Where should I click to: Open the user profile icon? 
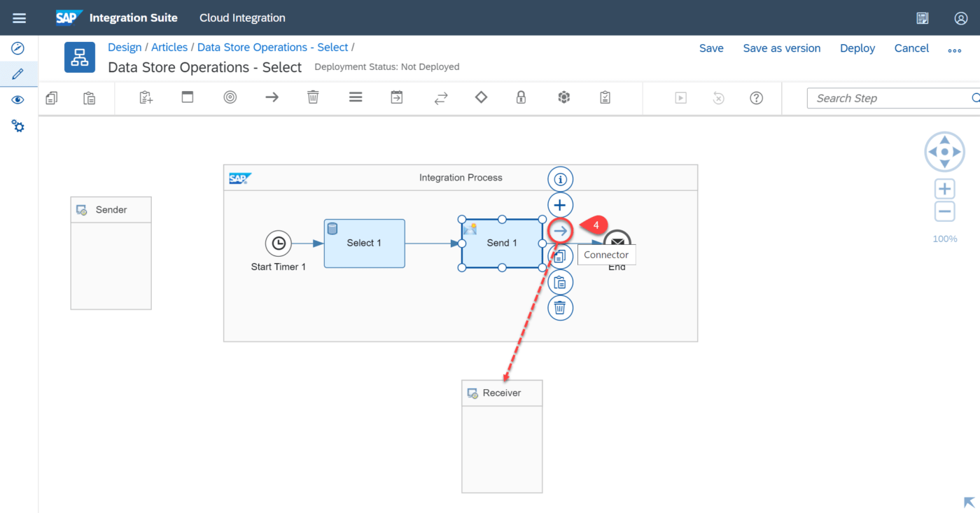(x=961, y=18)
